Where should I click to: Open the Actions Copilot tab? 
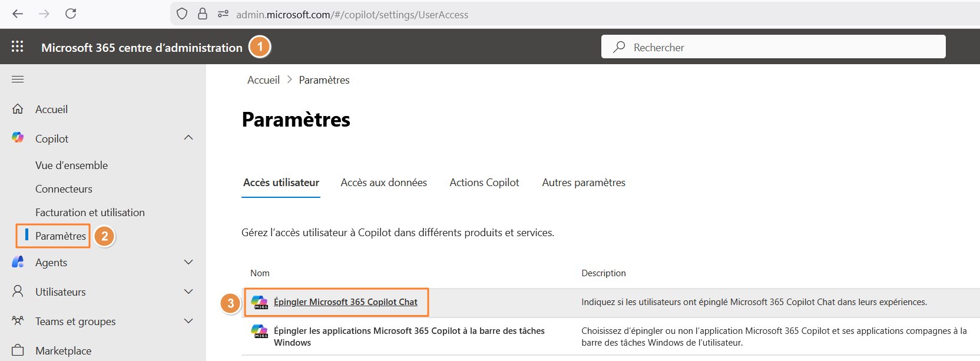[x=484, y=183]
